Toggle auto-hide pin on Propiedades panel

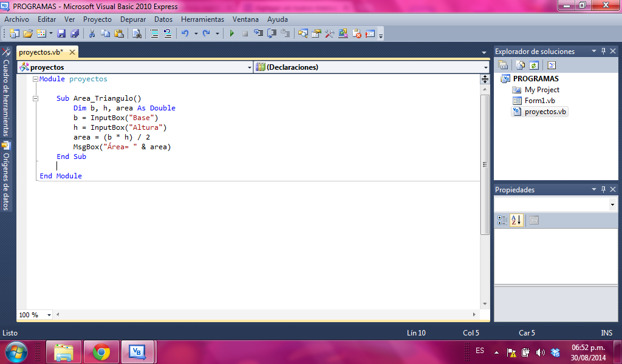point(603,189)
